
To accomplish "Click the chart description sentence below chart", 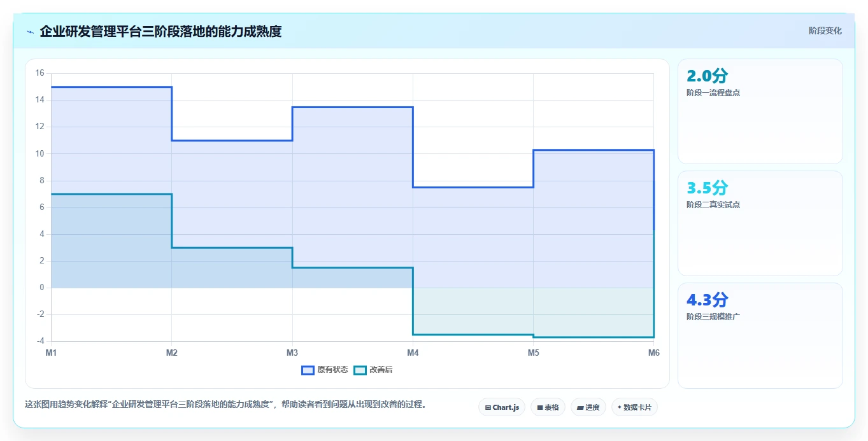I will pos(225,404).
